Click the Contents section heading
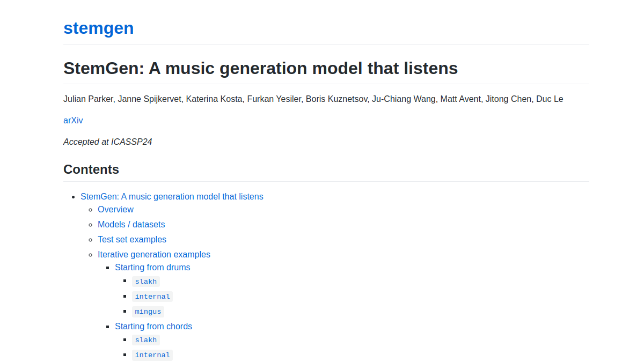The height and width of the screenshot is (362, 644). click(x=91, y=169)
